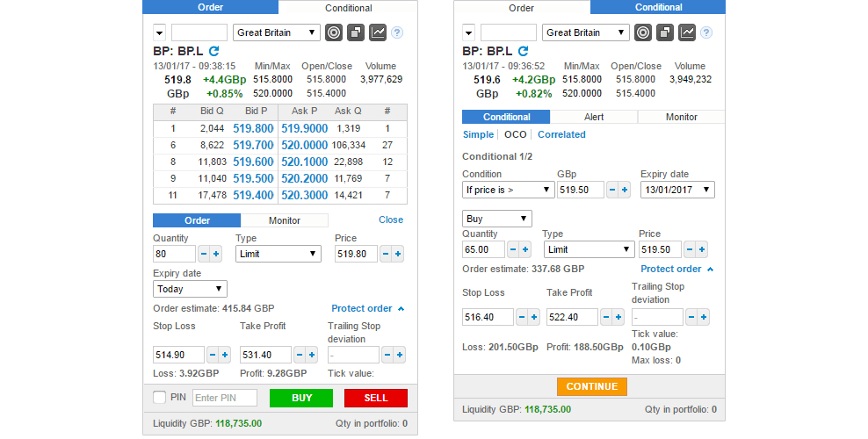Image resolution: width=868 pixels, height=439 pixels.
Task: Collapse Protect order in left panel
Action: click(x=367, y=308)
